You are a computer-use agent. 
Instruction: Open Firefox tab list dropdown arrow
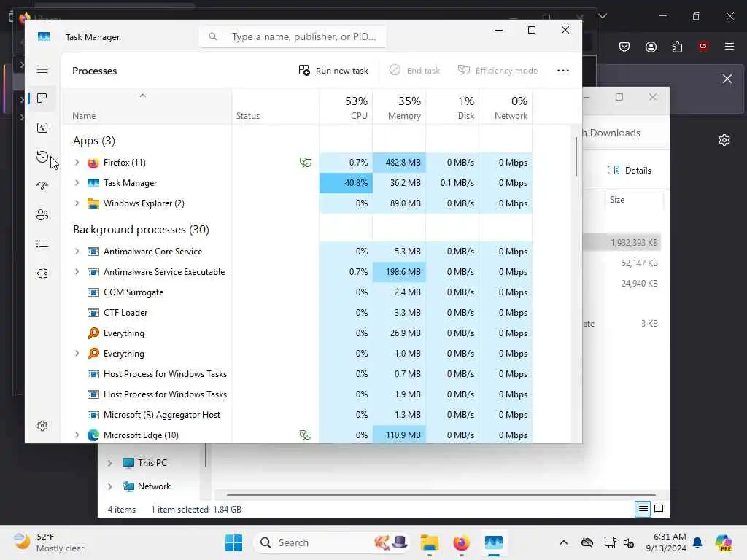coord(603,16)
